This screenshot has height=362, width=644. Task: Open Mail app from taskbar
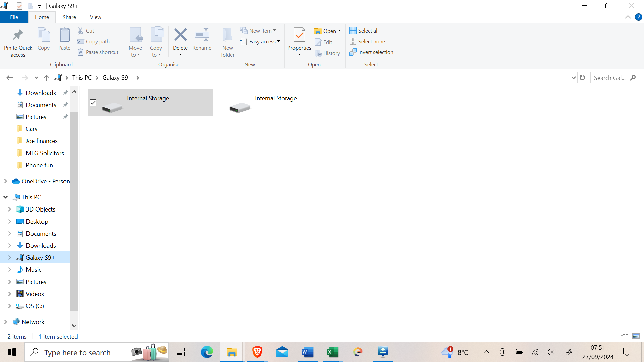pyautogui.click(x=282, y=352)
